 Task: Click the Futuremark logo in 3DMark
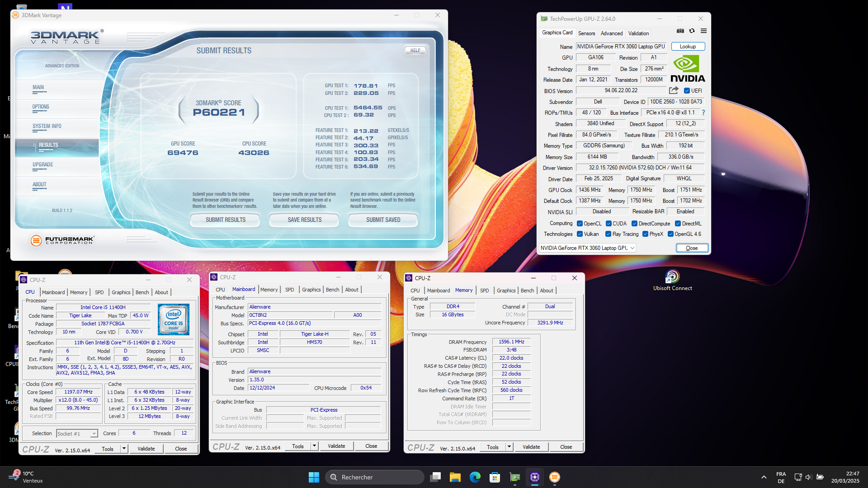[x=62, y=240]
